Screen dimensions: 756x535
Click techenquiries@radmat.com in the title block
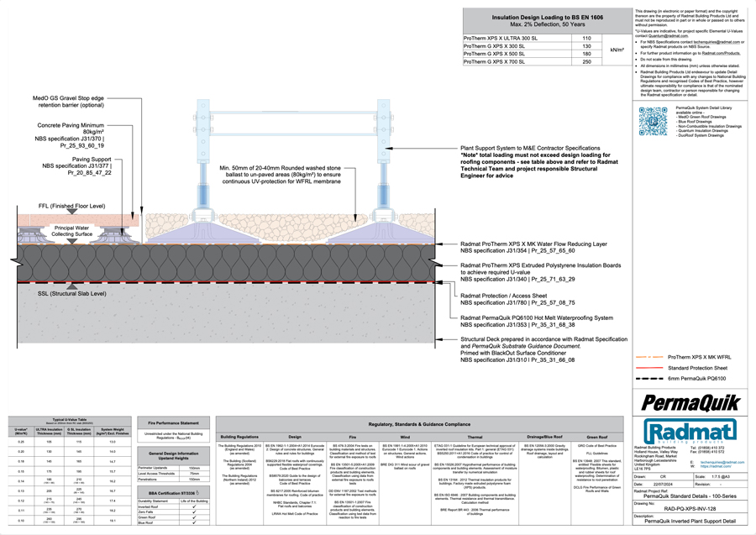coord(722,461)
